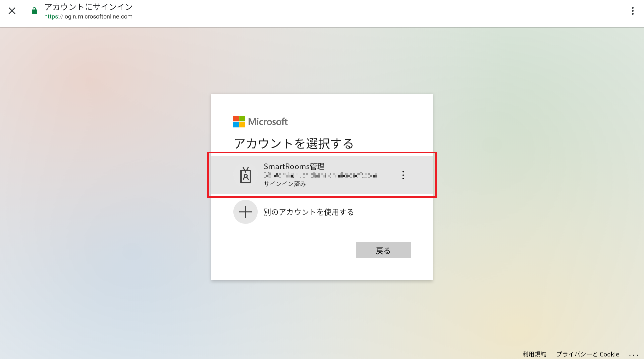The height and width of the screenshot is (359, 644).
Task: Click the green padlock security icon
Action: [34, 11]
